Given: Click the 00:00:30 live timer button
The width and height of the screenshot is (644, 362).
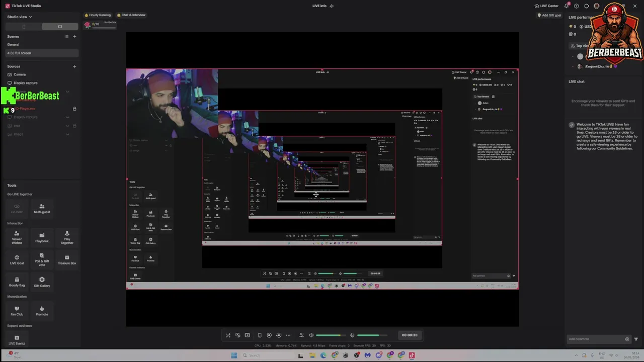Looking at the screenshot, I should pyautogui.click(x=410, y=335).
